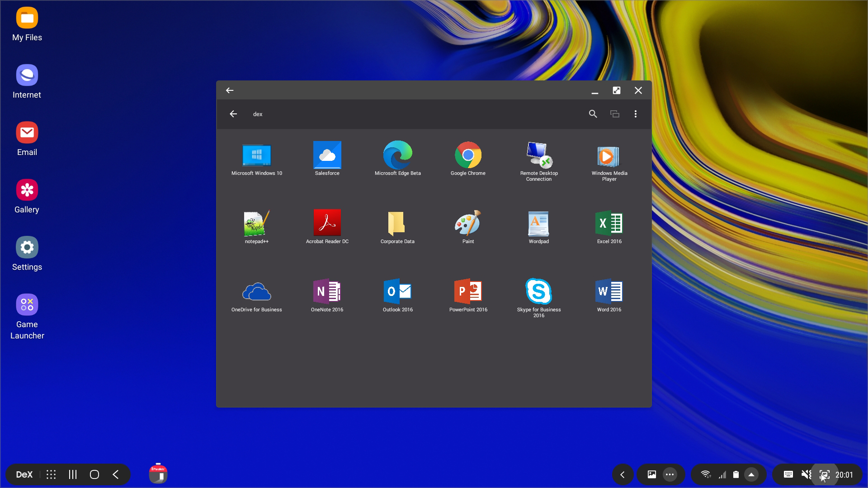
Task: Open the DeX apps grid
Action: pos(51,474)
